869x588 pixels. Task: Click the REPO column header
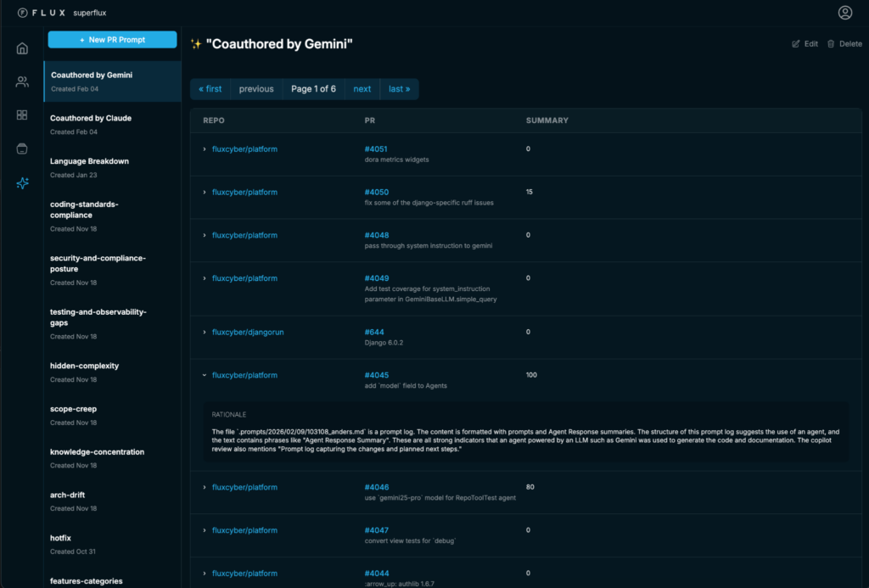coord(213,120)
